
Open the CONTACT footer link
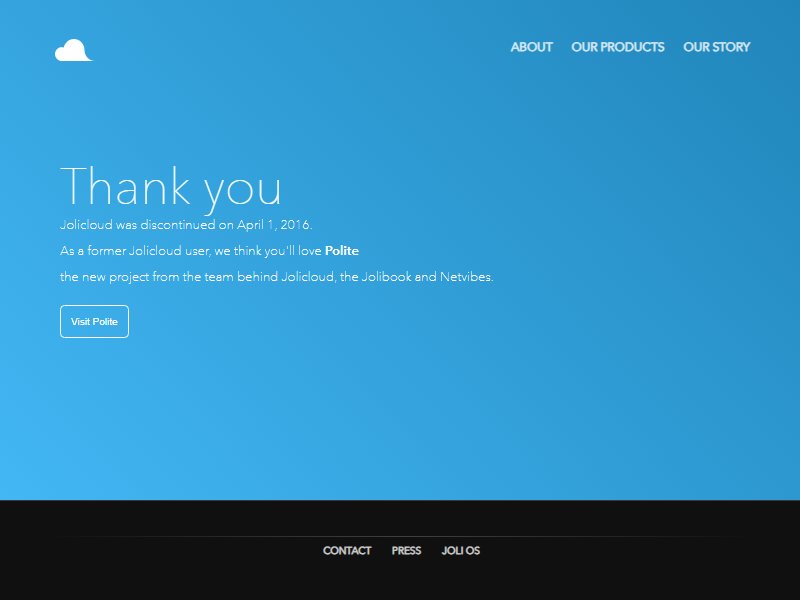tap(347, 551)
